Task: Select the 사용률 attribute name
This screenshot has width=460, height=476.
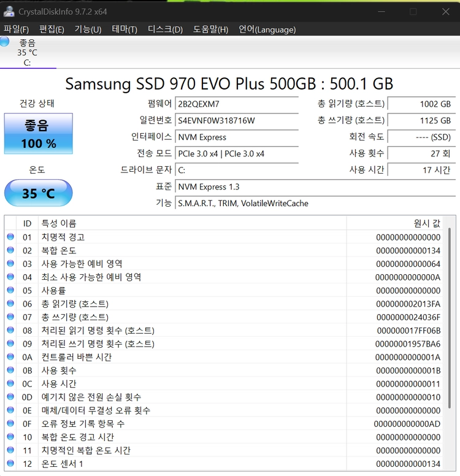Action: (x=53, y=290)
